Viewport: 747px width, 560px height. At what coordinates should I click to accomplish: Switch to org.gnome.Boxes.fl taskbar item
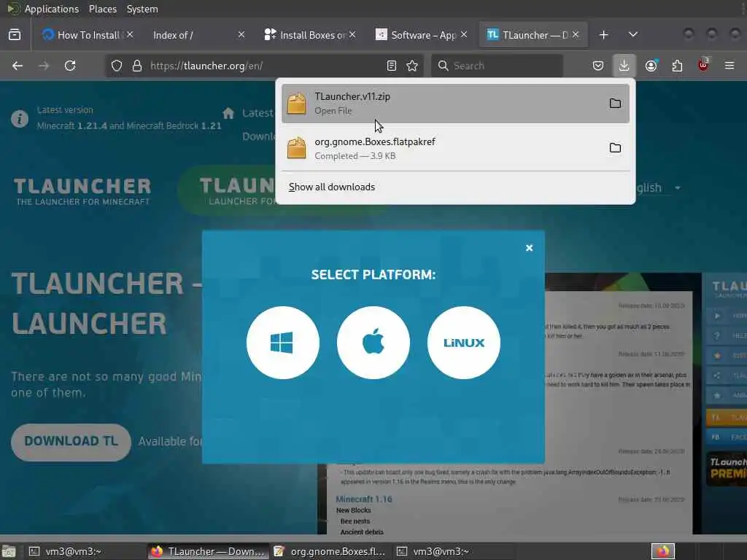pyautogui.click(x=330, y=551)
